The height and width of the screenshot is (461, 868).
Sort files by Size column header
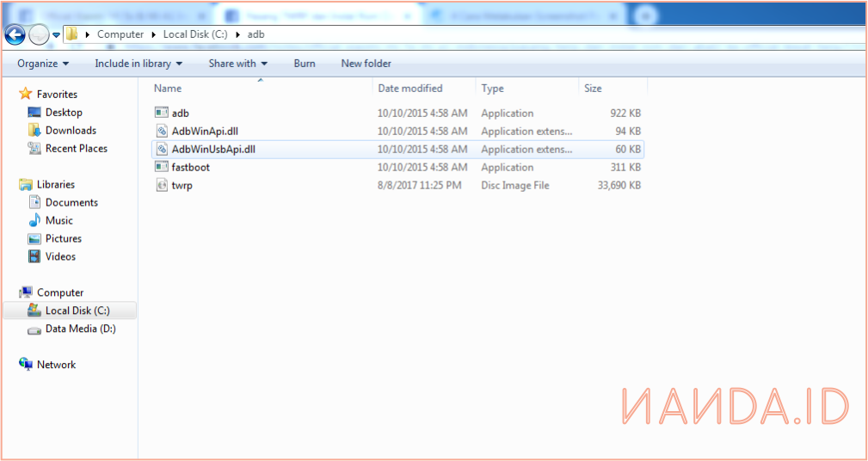[x=594, y=89]
